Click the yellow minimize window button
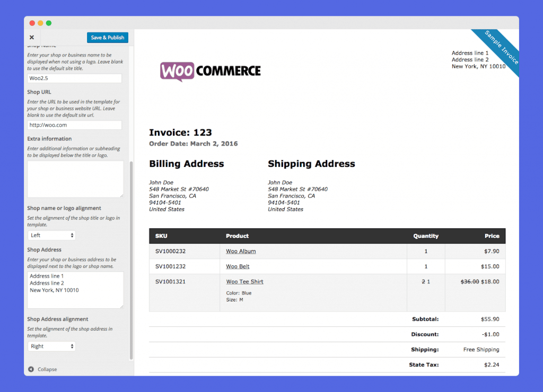 [40, 23]
